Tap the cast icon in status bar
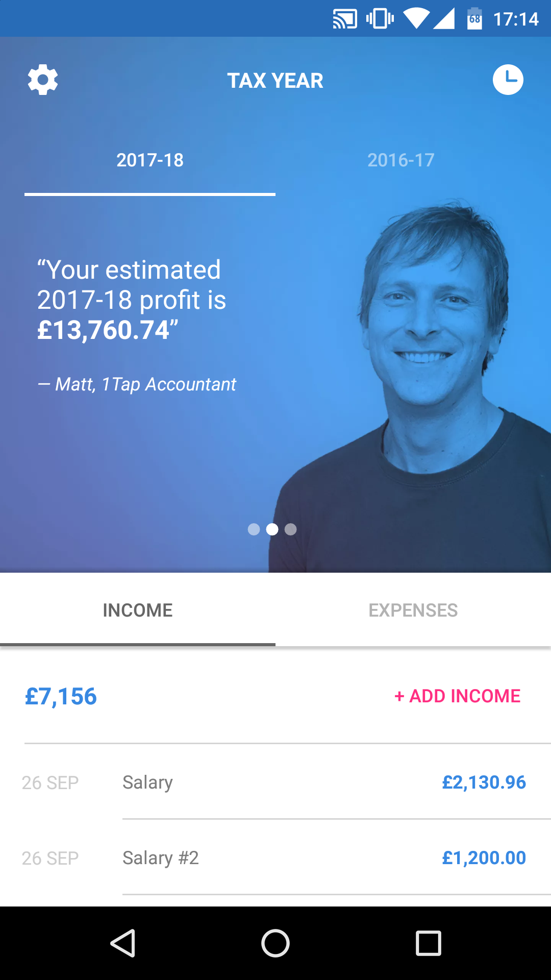The width and height of the screenshot is (551, 980). [345, 19]
